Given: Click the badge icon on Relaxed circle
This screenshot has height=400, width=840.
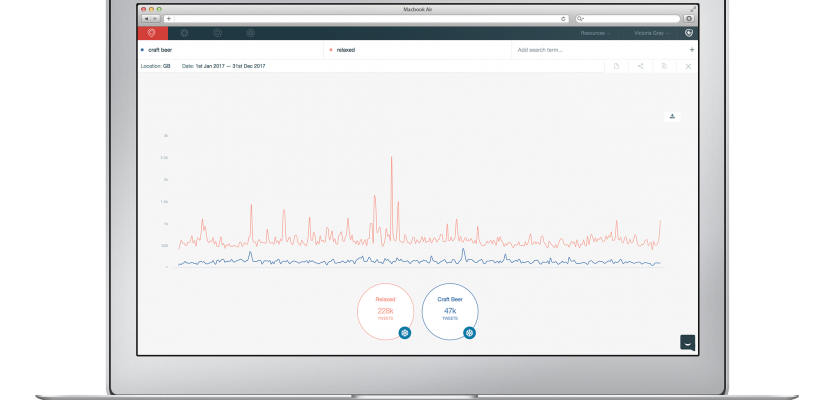Looking at the screenshot, I should (x=404, y=333).
